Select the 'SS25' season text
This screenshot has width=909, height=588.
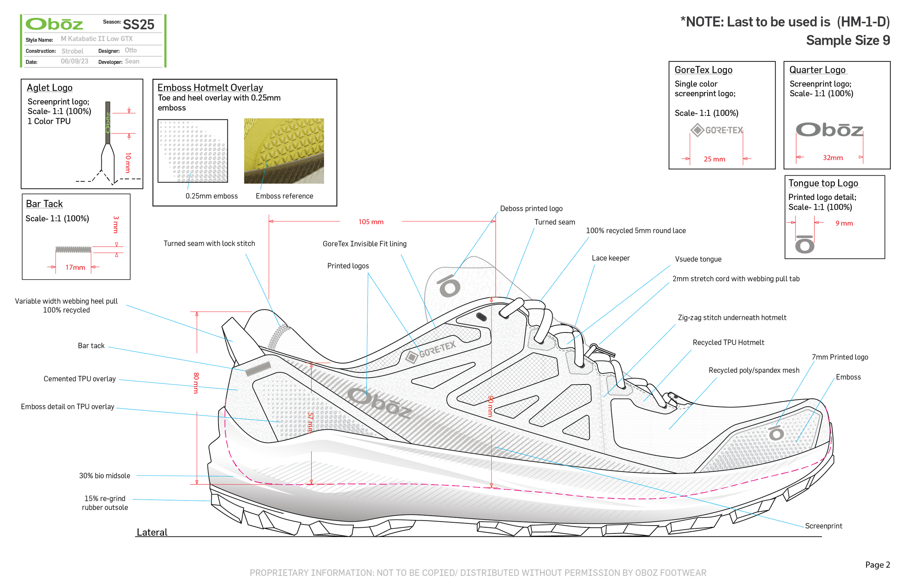pyautogui.click(x=138, y=24)
